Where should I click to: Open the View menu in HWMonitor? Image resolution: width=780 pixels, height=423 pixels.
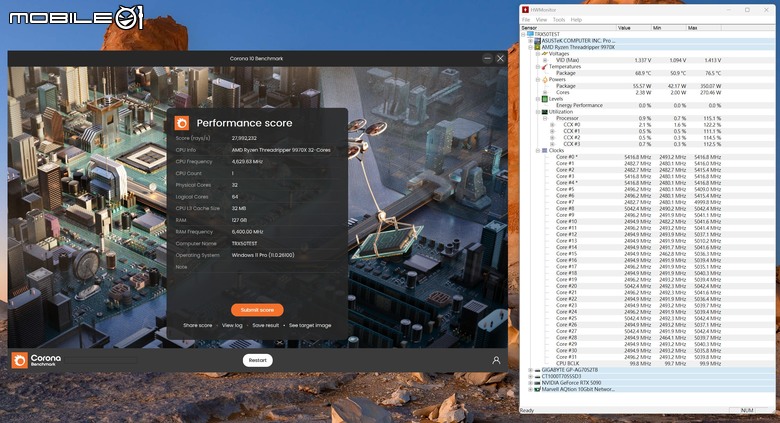pos(541,19)
